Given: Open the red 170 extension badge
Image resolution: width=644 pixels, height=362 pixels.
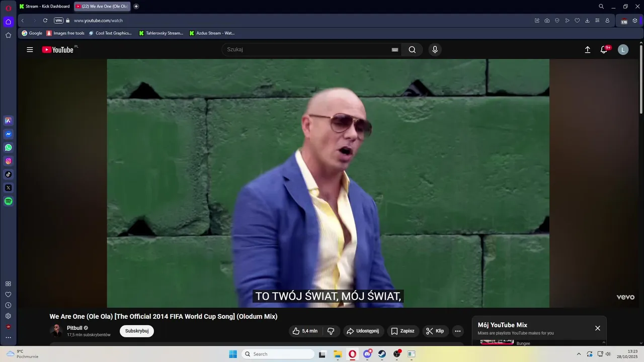Looking at the screenshot, I should [x=624, y=21].
